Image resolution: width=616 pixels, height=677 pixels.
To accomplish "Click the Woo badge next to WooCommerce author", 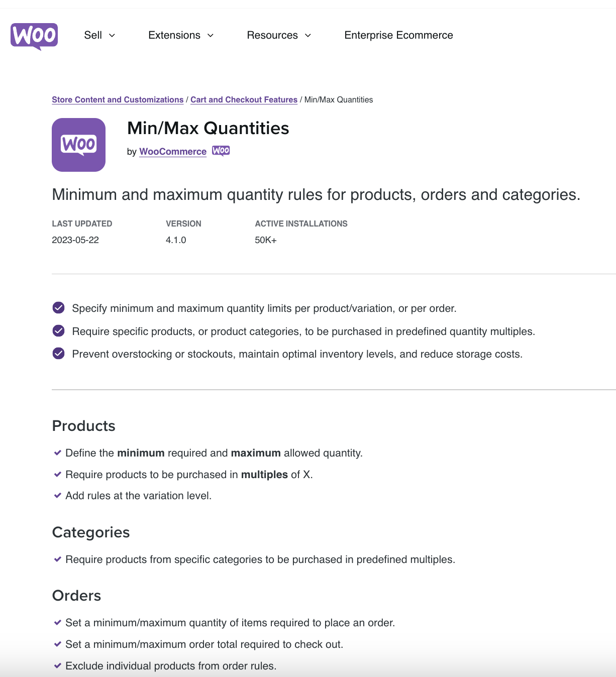I will pos(221,151).
